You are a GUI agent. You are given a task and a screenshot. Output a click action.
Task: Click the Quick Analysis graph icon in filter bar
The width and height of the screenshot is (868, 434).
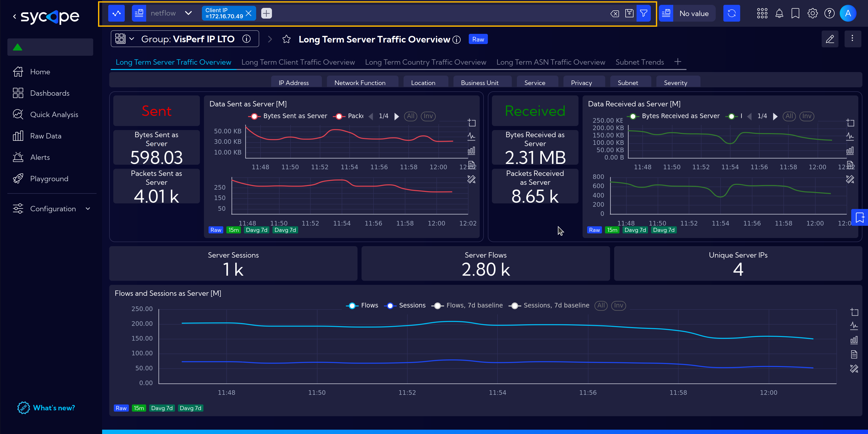116,13
